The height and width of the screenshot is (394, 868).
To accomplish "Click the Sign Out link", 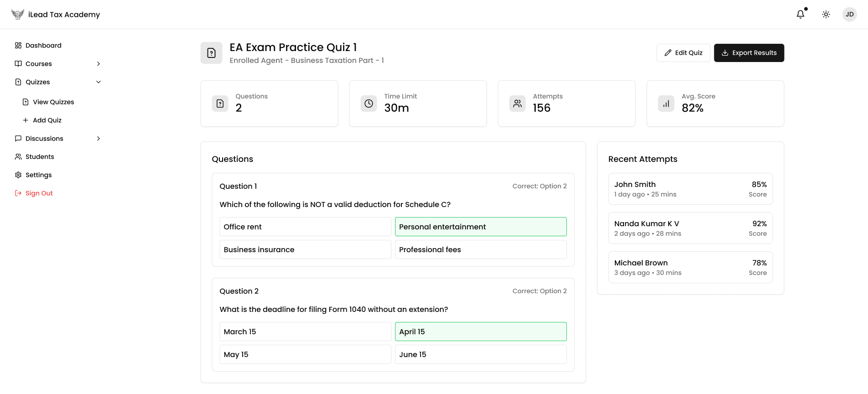I will (x=39, y=193).
